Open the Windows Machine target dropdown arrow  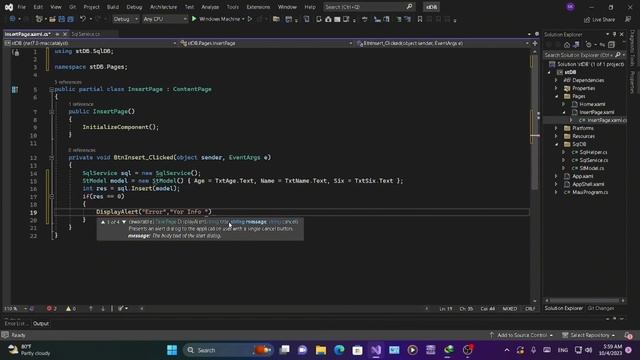pos(243,19)
